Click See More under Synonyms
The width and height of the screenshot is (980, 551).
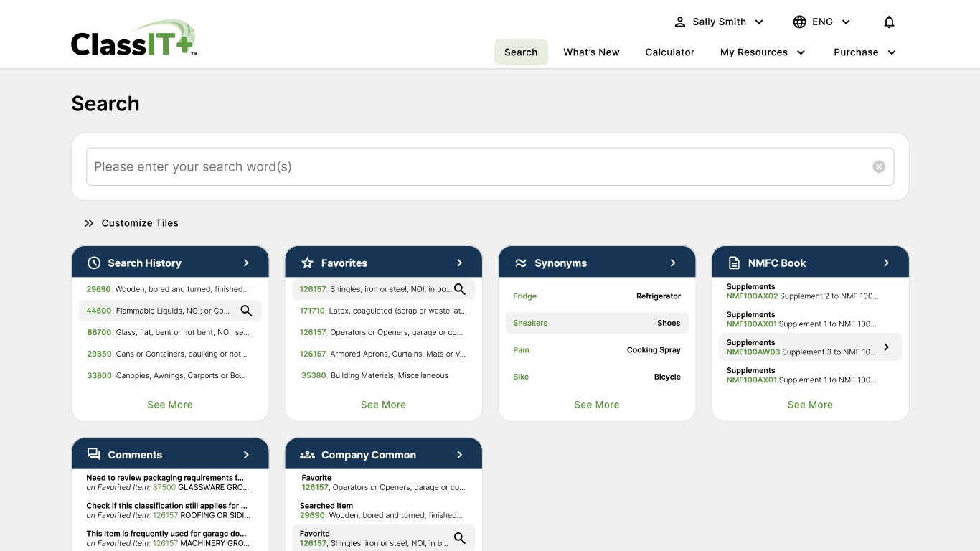click(x=596, y=405)
